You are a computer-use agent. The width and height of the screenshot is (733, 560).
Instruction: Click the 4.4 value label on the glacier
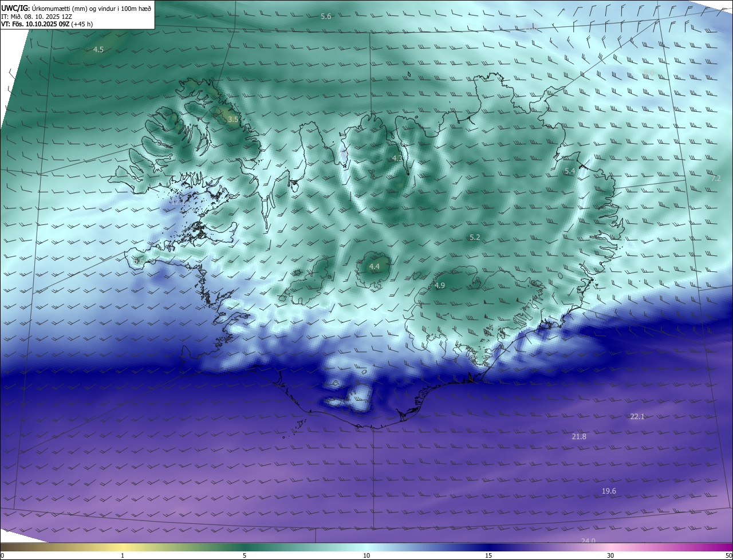(375, 267)
